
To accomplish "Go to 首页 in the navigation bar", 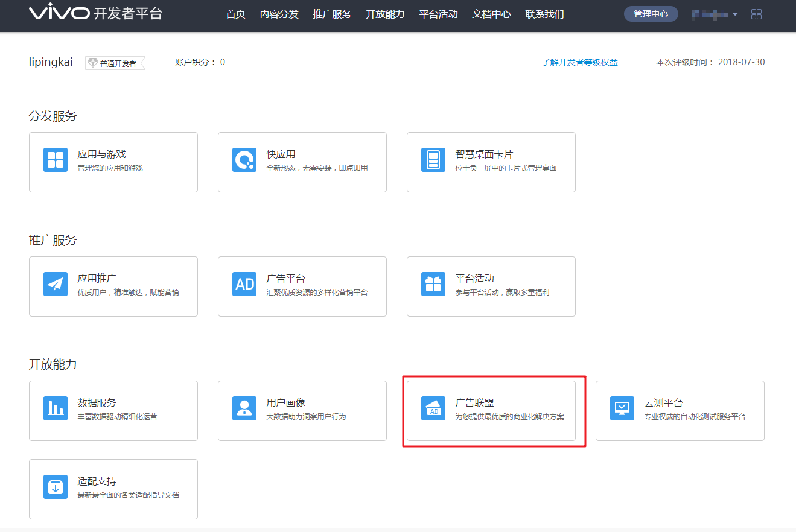I will tap(235, 14).
